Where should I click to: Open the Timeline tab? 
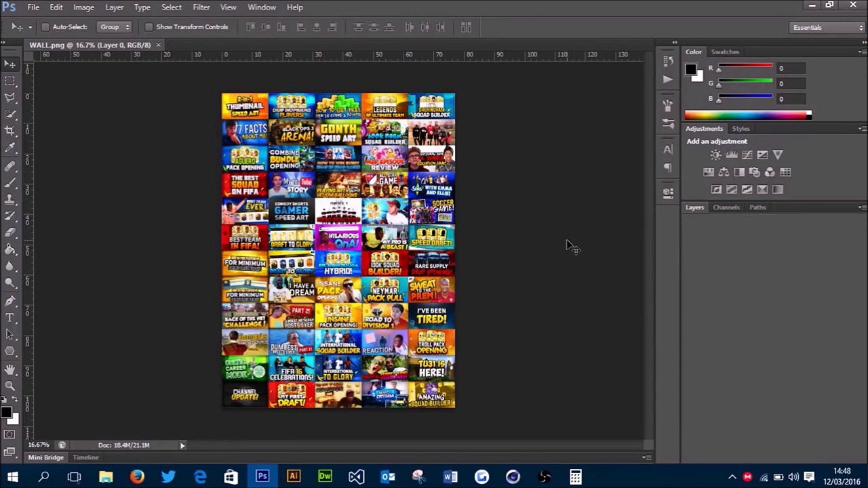tap(85, 457)
